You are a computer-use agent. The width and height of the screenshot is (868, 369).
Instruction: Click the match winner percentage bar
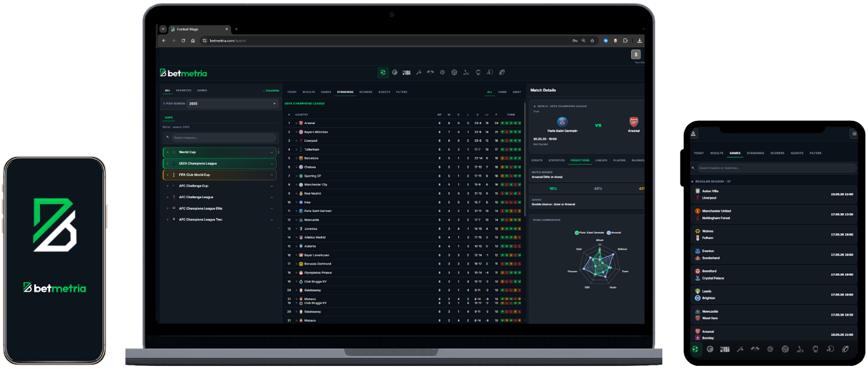pyautogui.click(x=588, y=189)
